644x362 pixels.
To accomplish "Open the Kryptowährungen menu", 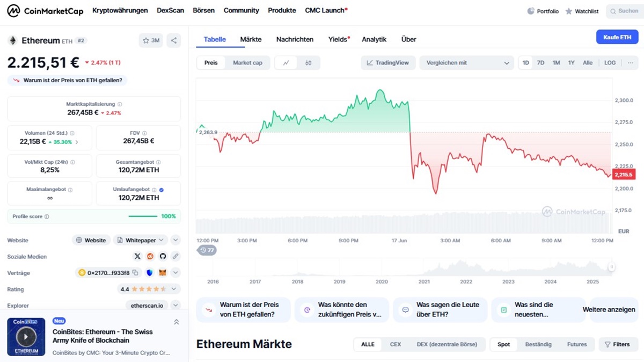I will [120, 11].
